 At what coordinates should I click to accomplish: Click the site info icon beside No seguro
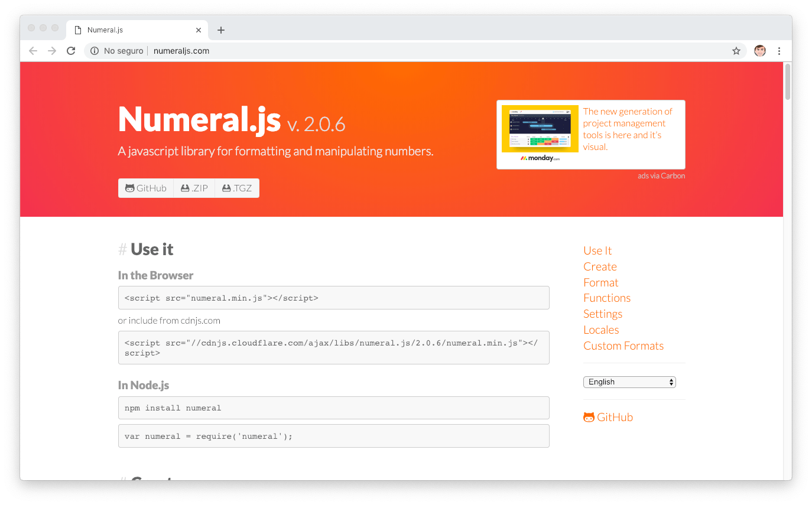pos(95,51)
